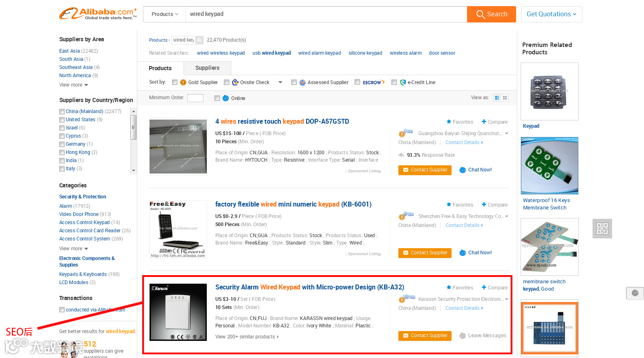This screenshot has width=644, height=358.
Task: Click Favorites star for KB-A32 keypad
Action: click(x=449, y=287)
